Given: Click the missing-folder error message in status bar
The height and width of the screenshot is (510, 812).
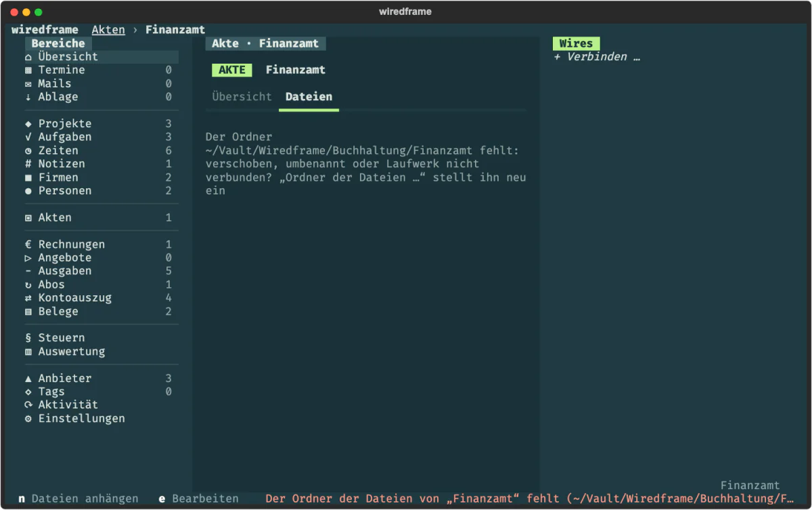Looking at the screenshot, I should [530, 499].
